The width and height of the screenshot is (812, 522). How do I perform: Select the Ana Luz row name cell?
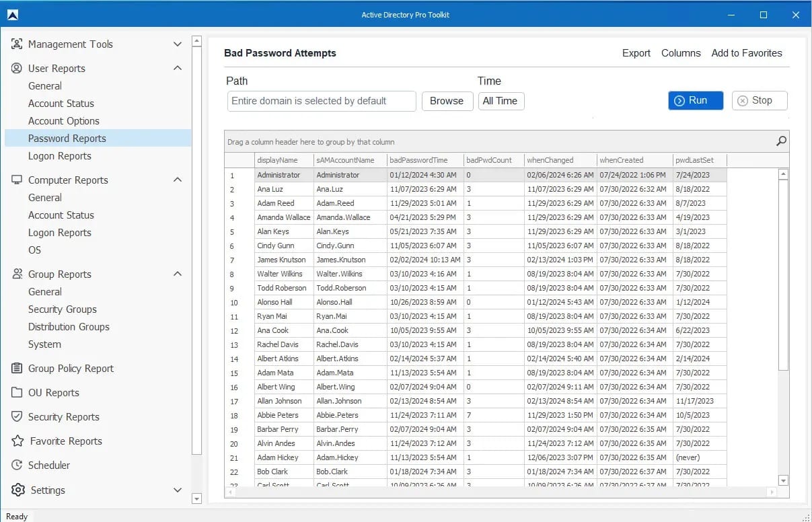tap(284, 189)
